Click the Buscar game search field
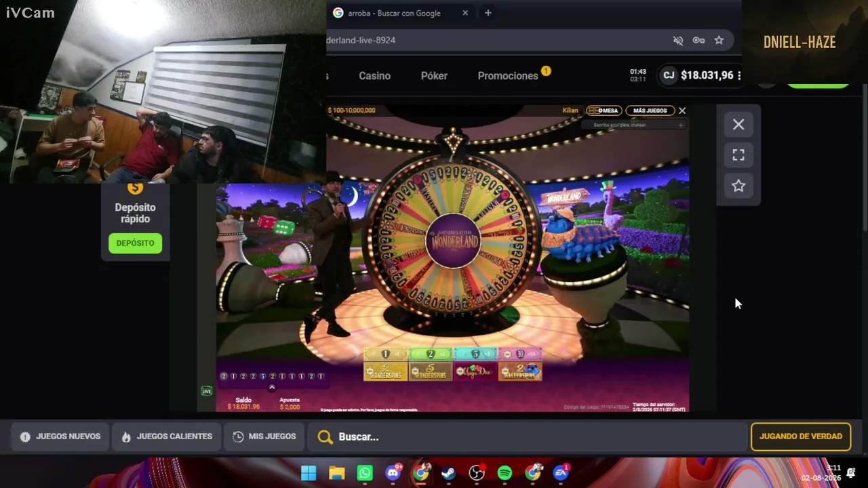Screen dimensions: 868x488 (x=529, y=437)
